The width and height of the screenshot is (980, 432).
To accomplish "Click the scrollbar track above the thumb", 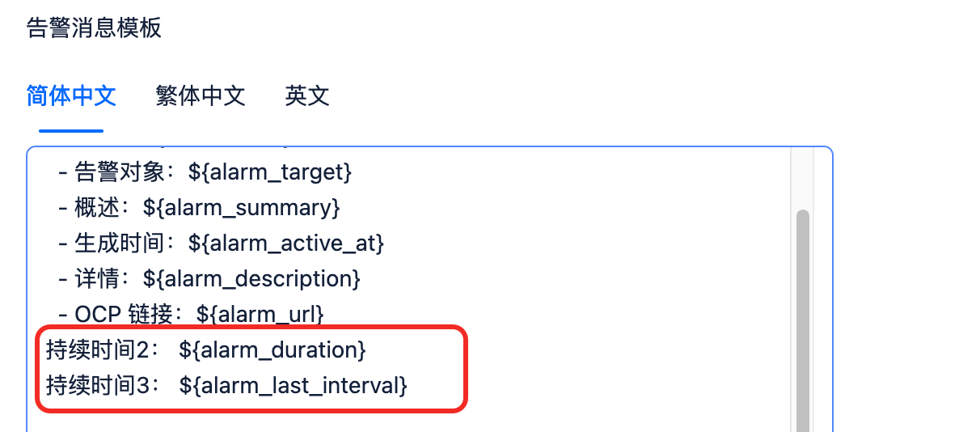I will [802, 180].
